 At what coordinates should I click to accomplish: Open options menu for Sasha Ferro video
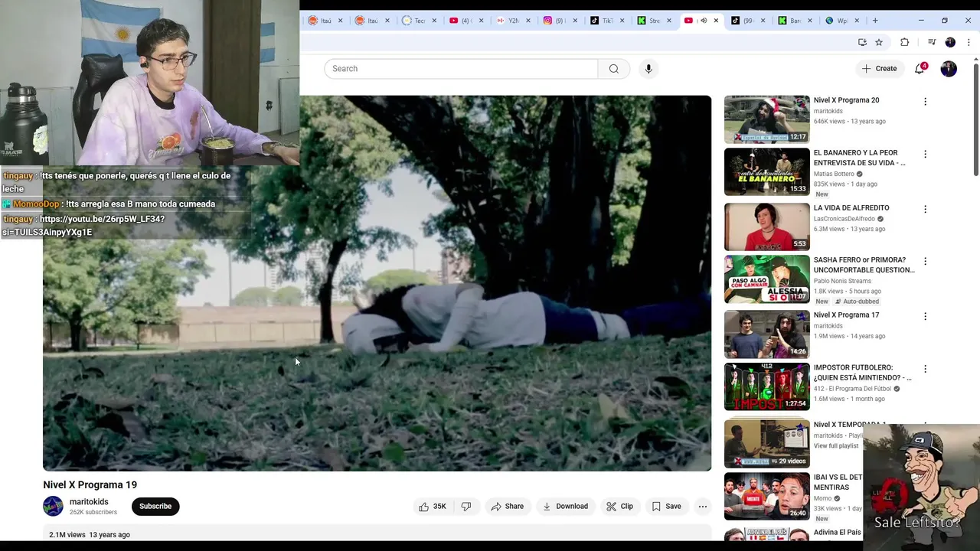click(925, 261)
